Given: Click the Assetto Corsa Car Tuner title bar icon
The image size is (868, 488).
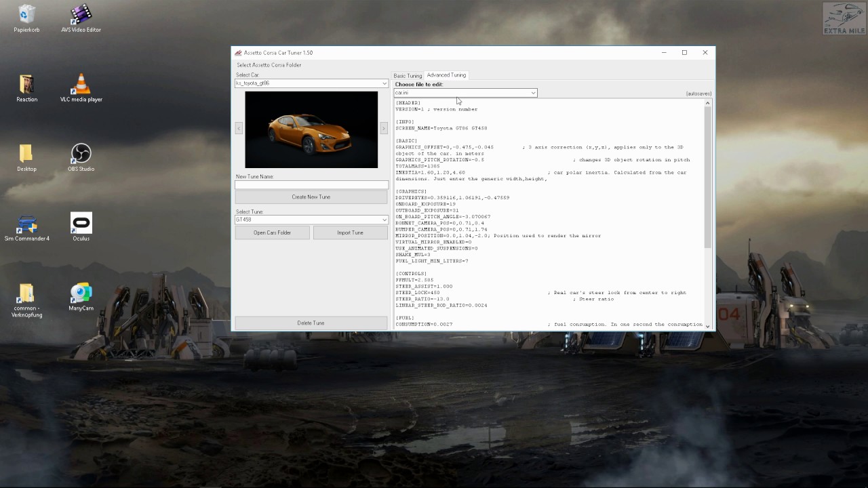Looking at the screenshot, I should point(238,53).
